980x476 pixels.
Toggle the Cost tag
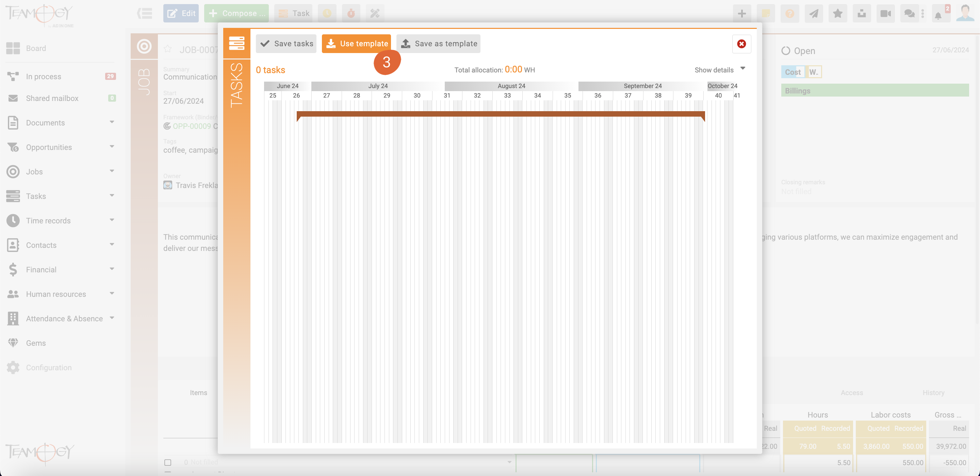click(793, 72)
